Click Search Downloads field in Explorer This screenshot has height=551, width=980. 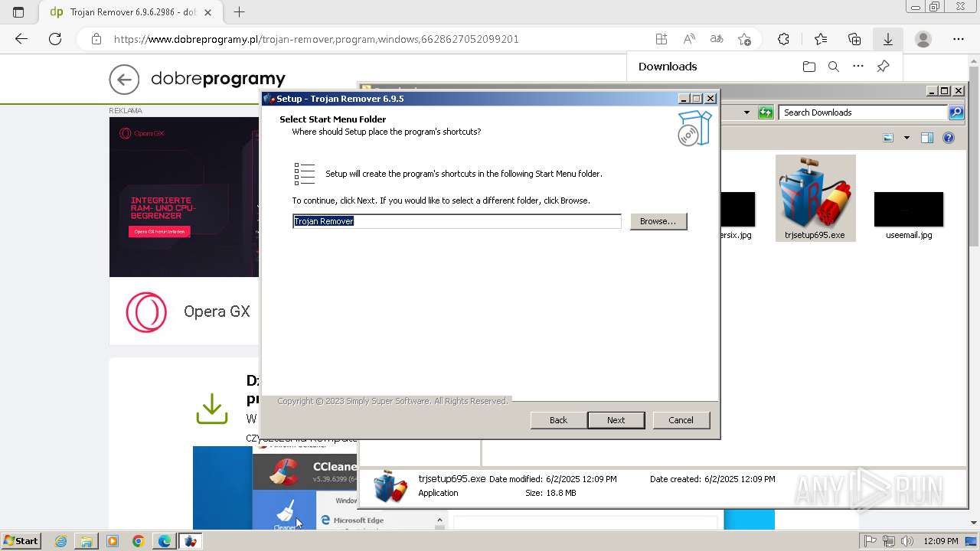pos(864,112)
